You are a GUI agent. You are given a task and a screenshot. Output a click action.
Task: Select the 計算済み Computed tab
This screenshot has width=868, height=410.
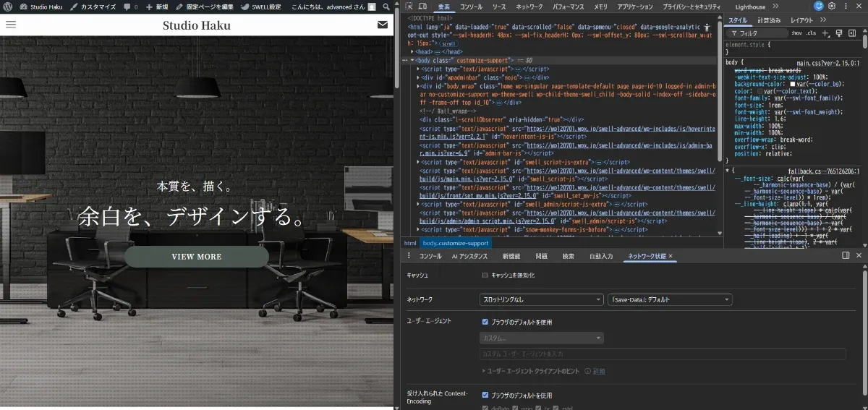point(769,20)
